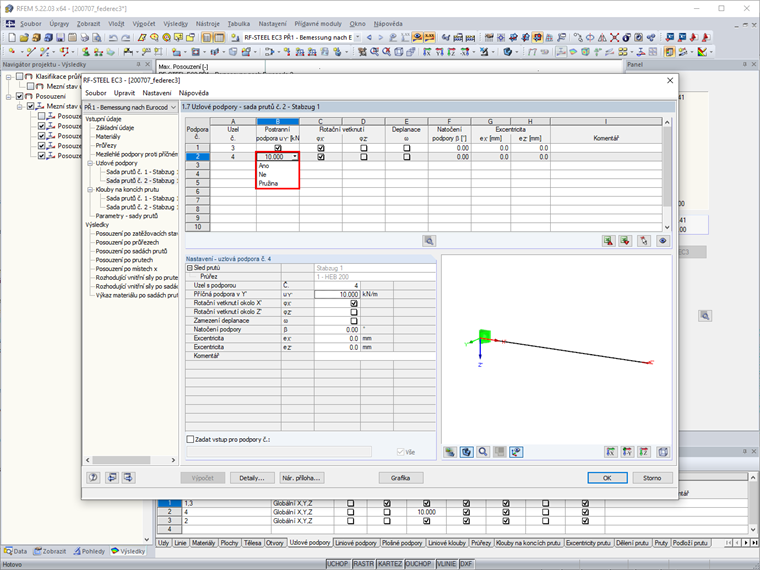Click the dialog navigator horizontal scrollbar right arrow
760x570 pixels.
tap(173, 460)
